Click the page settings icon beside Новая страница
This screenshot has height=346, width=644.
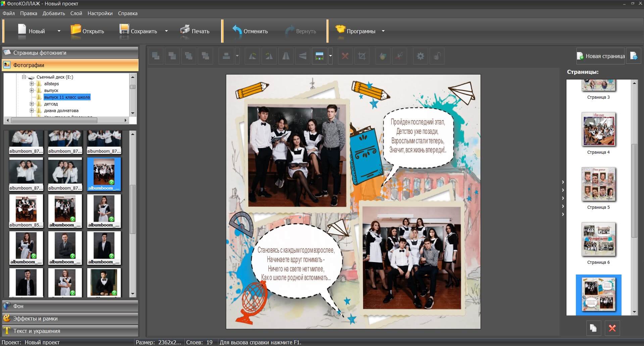634,56
